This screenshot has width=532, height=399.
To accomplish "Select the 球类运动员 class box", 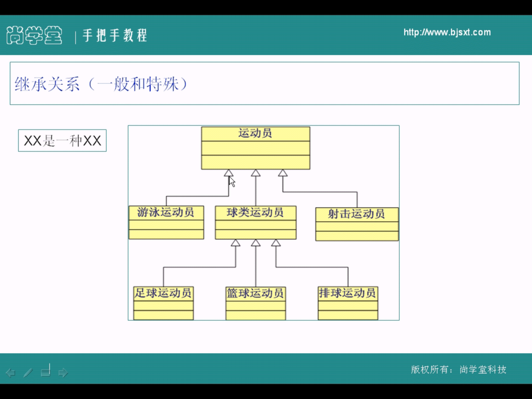I will 256,223.
